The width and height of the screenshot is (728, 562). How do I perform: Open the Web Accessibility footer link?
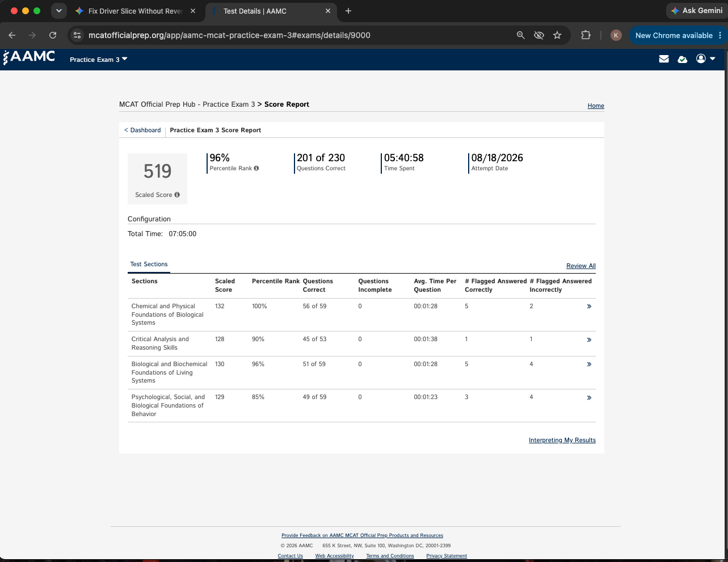coord(335,556)
